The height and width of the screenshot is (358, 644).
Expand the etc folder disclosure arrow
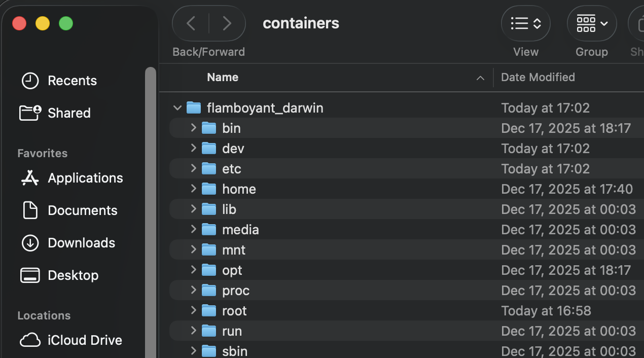click(x=193, y=168)
